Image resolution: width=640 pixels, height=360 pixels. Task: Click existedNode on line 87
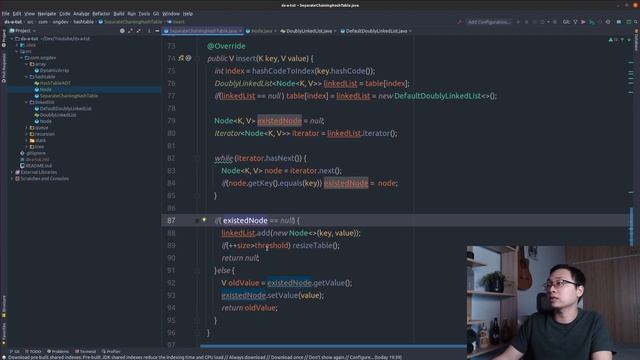(x=245, y=220)
